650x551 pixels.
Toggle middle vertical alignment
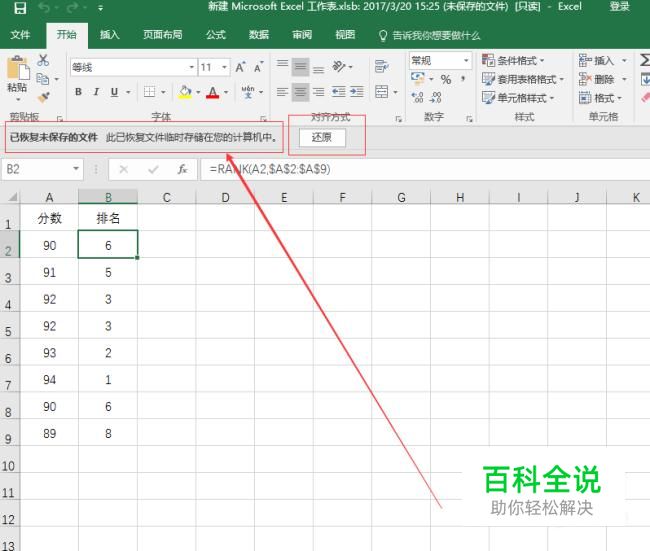[x=300, y=67]
